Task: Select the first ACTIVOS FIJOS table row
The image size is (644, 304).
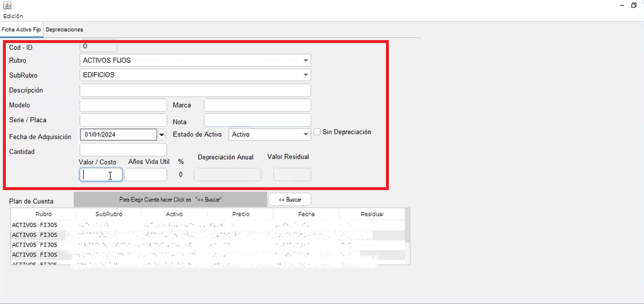Action: click(x=207, y=225)
